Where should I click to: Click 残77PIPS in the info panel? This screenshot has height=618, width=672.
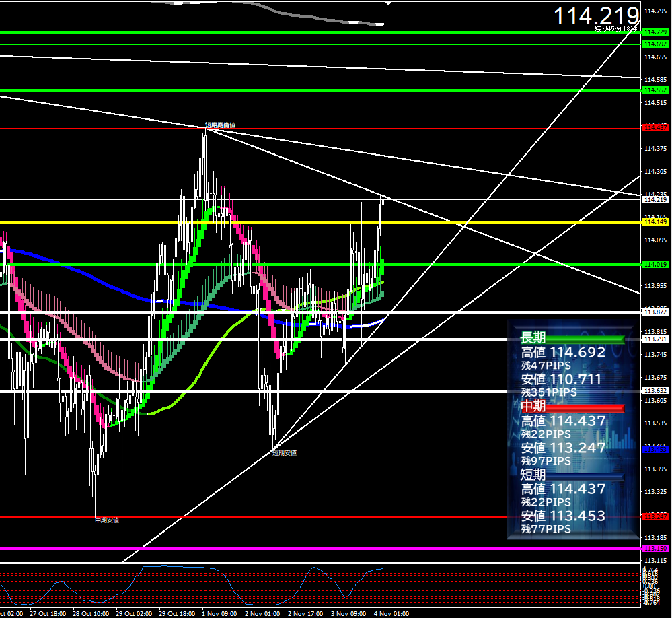[546, 528]
